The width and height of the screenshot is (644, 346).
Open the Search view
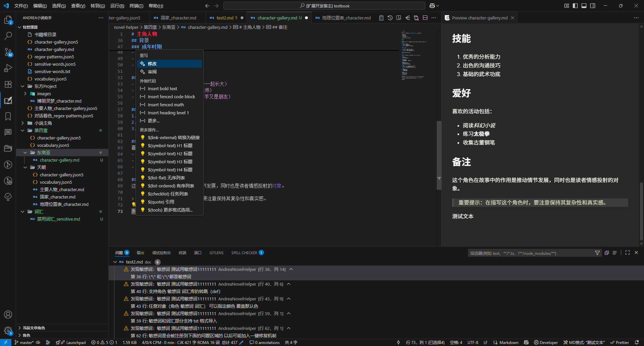click(8, 36)
